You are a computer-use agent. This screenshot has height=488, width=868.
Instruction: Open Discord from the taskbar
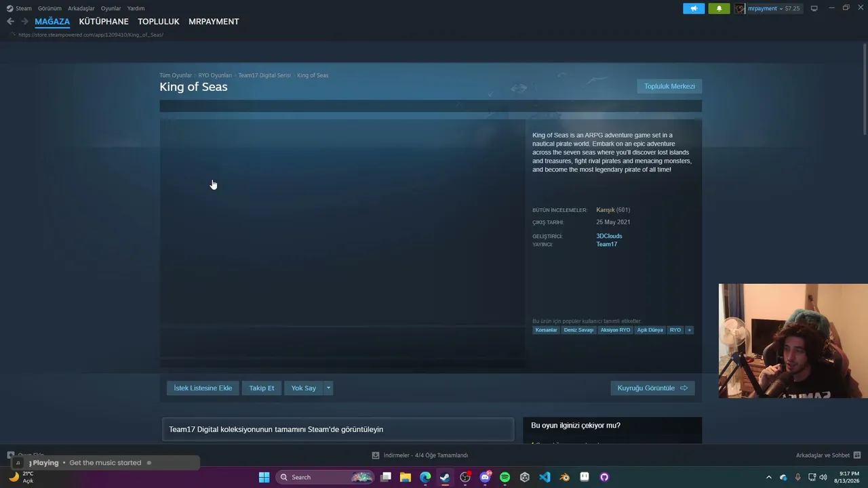coord(485,477)
